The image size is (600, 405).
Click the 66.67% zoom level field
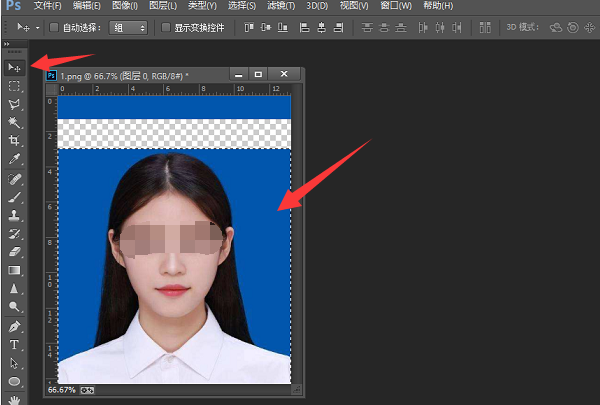click(60, 389)
